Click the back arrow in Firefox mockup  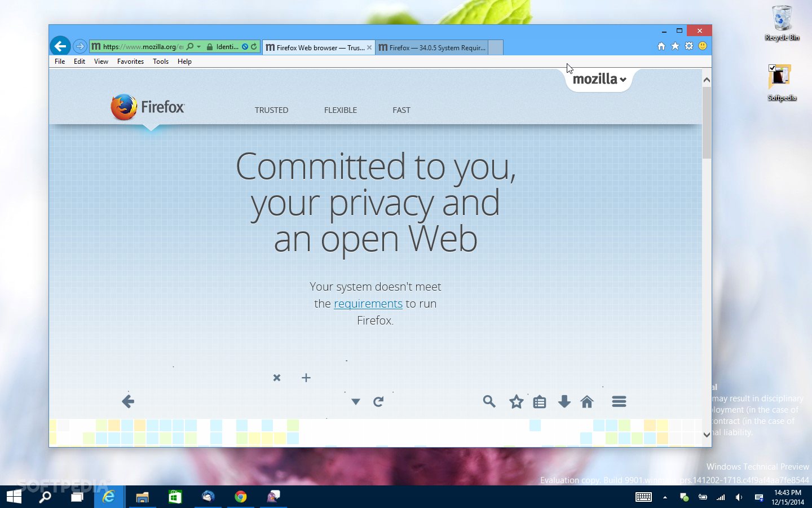click(x=128, y=401)
